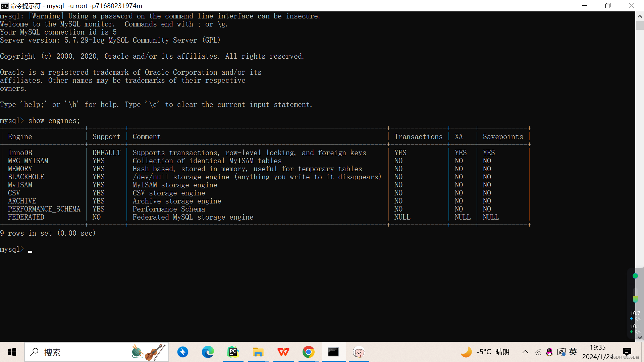Click the taskbar search box
Screen dimensions: 644x362
[97, 352]
